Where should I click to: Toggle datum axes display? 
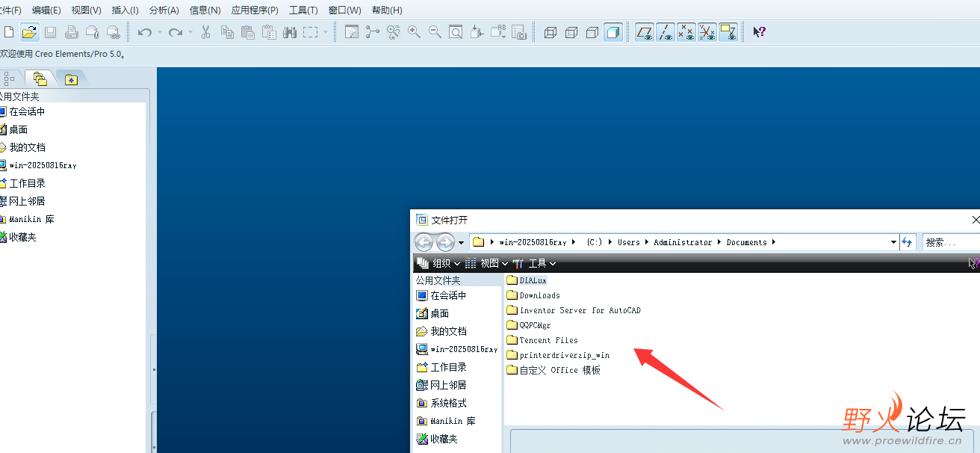tap(666, 32)
